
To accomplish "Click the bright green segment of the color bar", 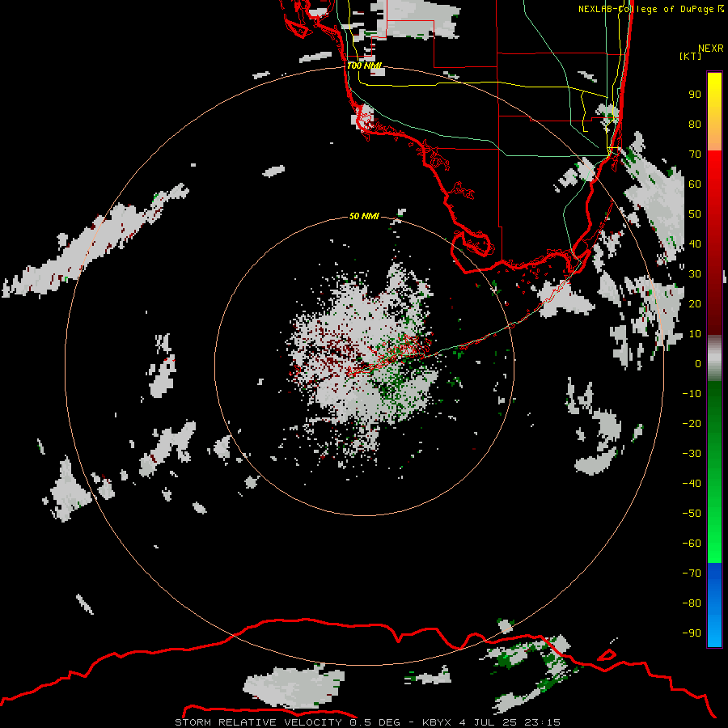I will click(x=714, y=472).
